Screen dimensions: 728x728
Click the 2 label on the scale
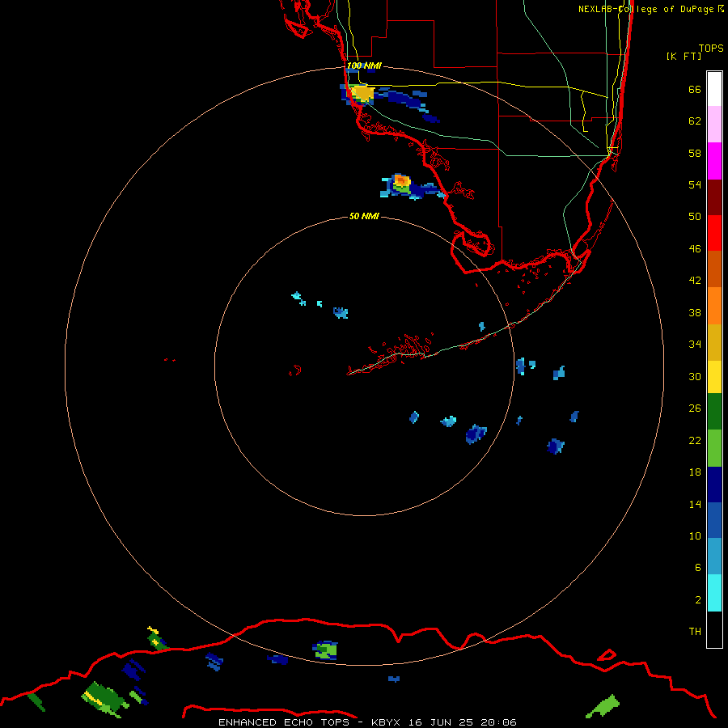pyautogui.click(x=698, y=600)
